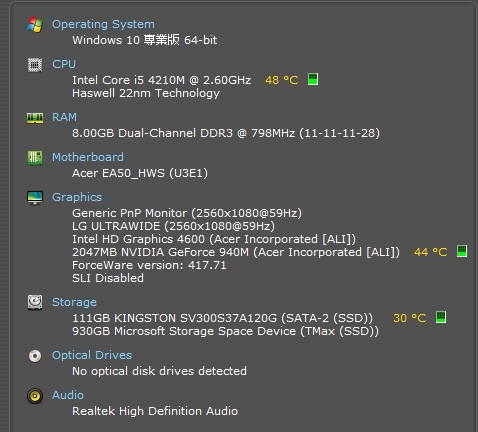Image resolution: width=478 pixels, height=432 pixels.
Task: Click the green Motherboard icon
Action: (x=35, y=158)
